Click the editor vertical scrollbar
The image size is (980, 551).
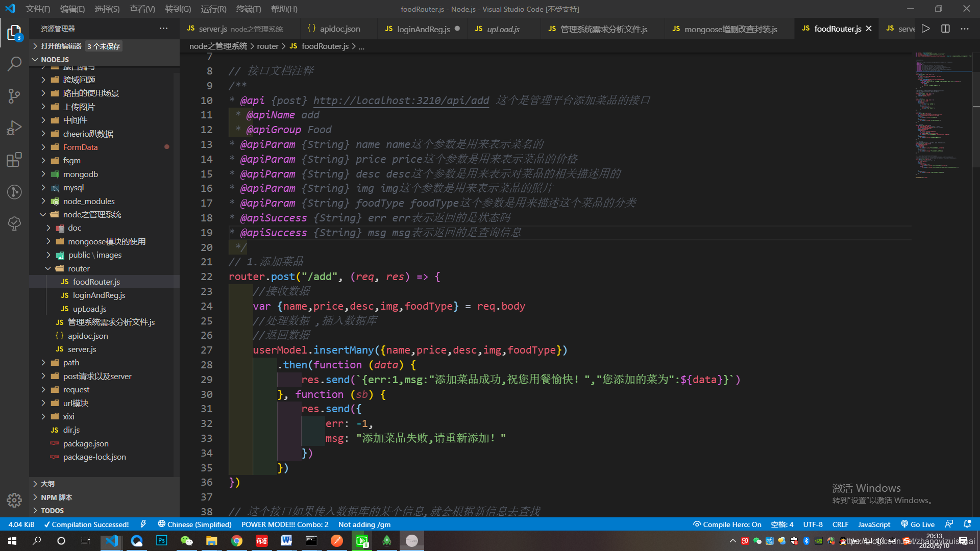point(976,120)
